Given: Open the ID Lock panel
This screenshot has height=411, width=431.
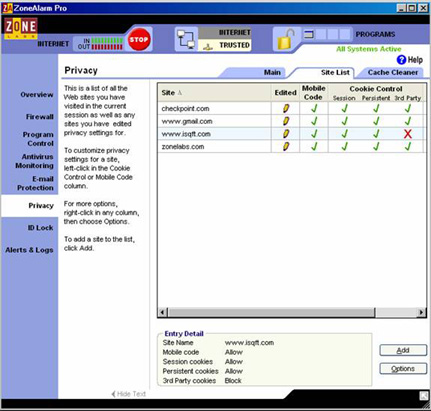Looking at the screenshot, I should (x=40, y=228).
